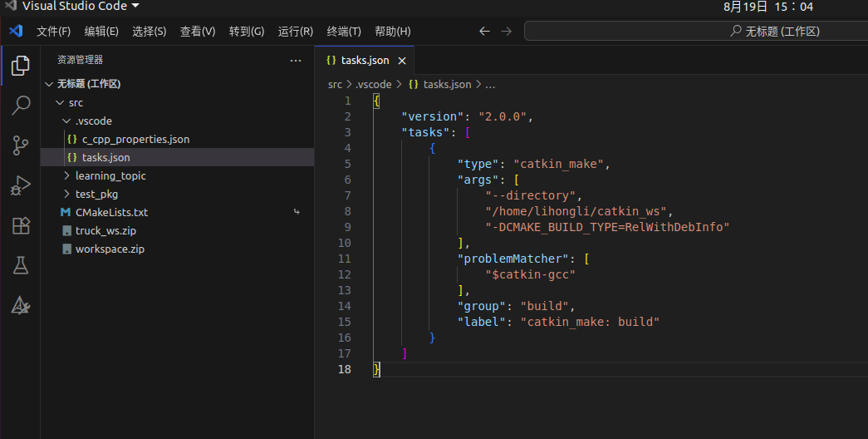This screenshot has width=868, height=439.
Task: Click the CMake M icon beside CMakeLists.txt
Action: [x=66, y=212]
